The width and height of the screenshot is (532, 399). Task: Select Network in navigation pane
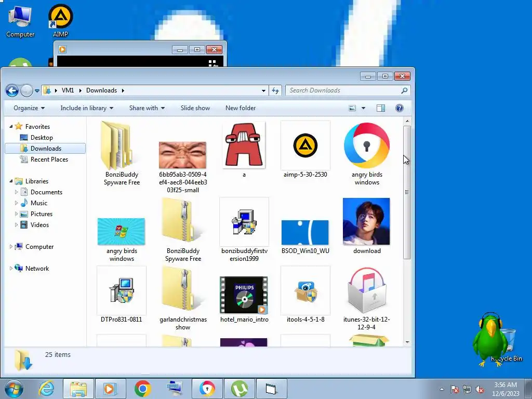(32, 269)
